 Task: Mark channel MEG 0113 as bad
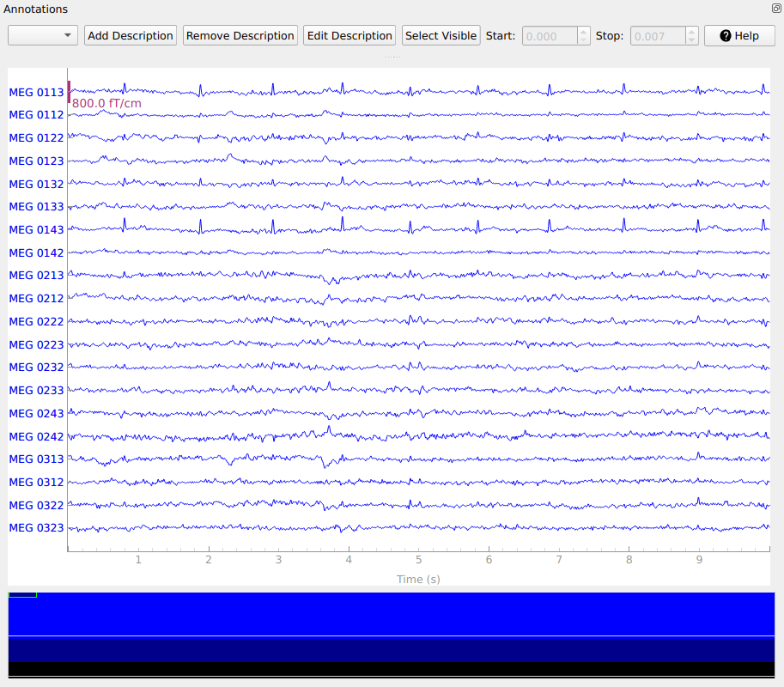[36, 92]
